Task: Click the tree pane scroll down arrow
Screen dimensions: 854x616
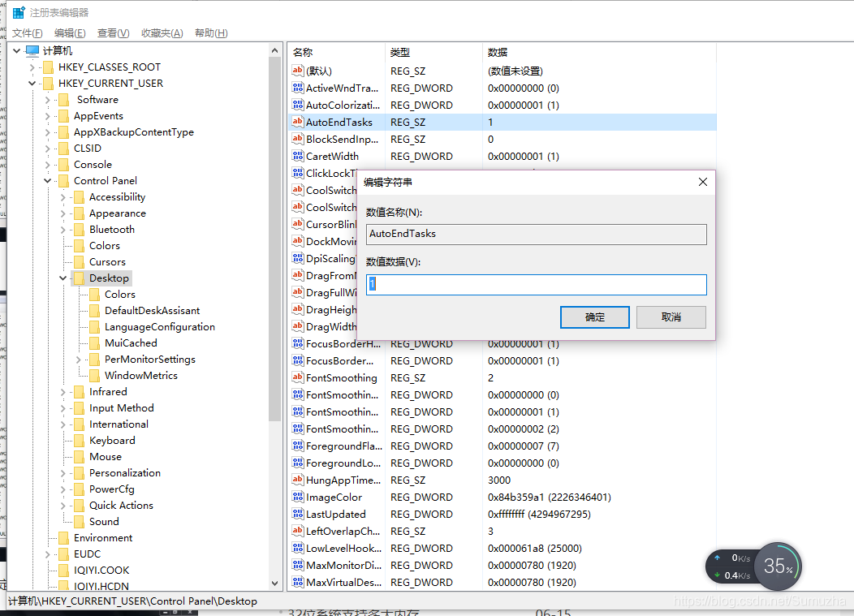Action: point(274,584)
